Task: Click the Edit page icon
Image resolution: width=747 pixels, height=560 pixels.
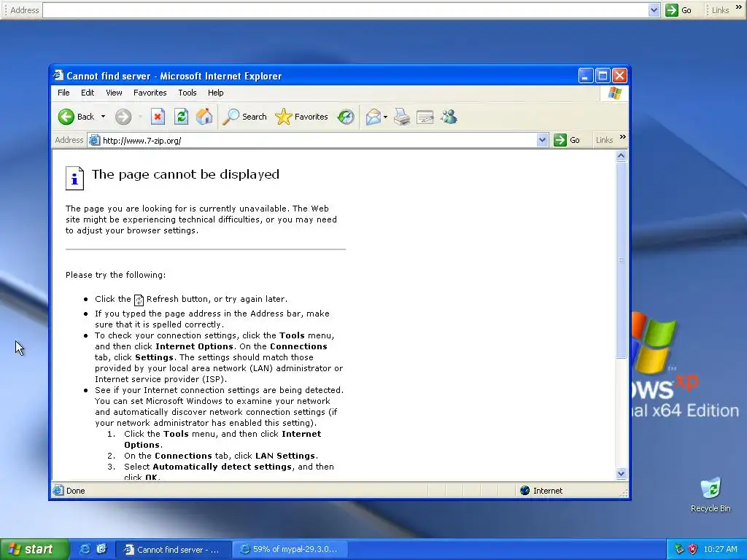Action: 425,117
